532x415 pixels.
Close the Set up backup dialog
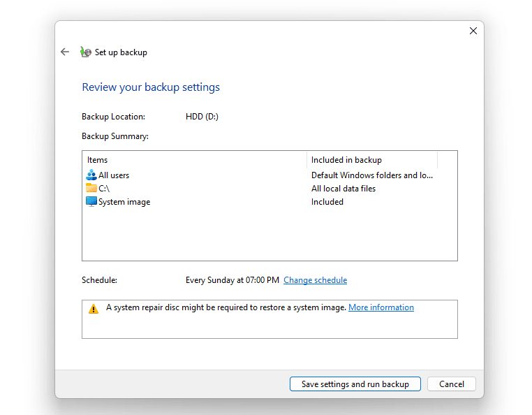(x=473, y=31)
